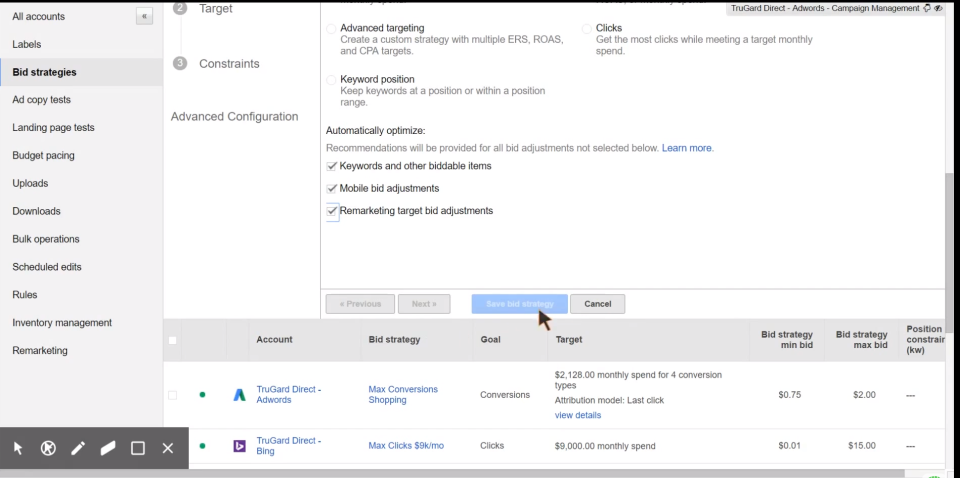Toggle Mobile bid adjustments checkbox

[x=332, y=188]
